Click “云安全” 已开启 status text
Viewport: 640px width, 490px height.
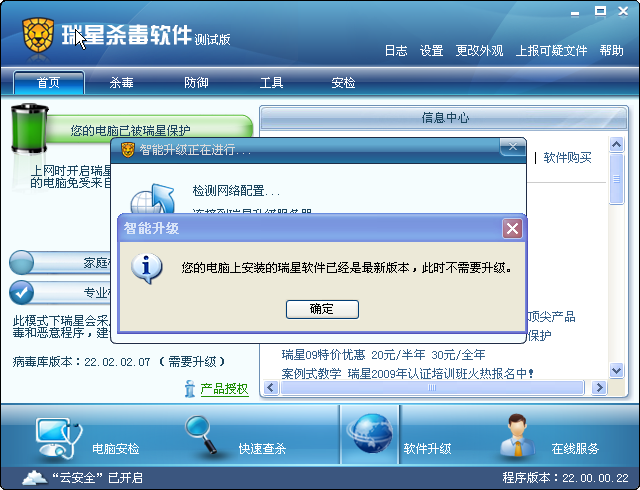(x=97, y=477)
